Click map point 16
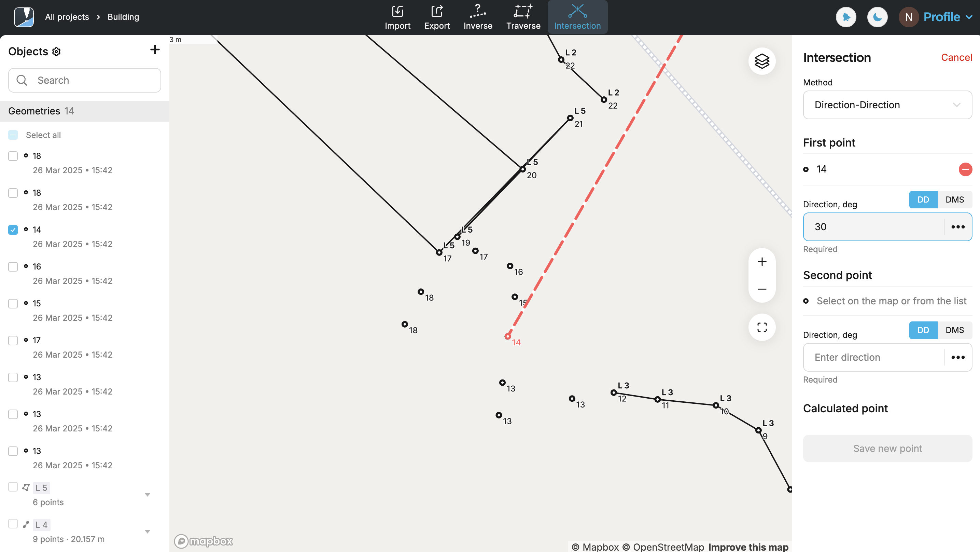The image size is (980, 552). [510, 266]
